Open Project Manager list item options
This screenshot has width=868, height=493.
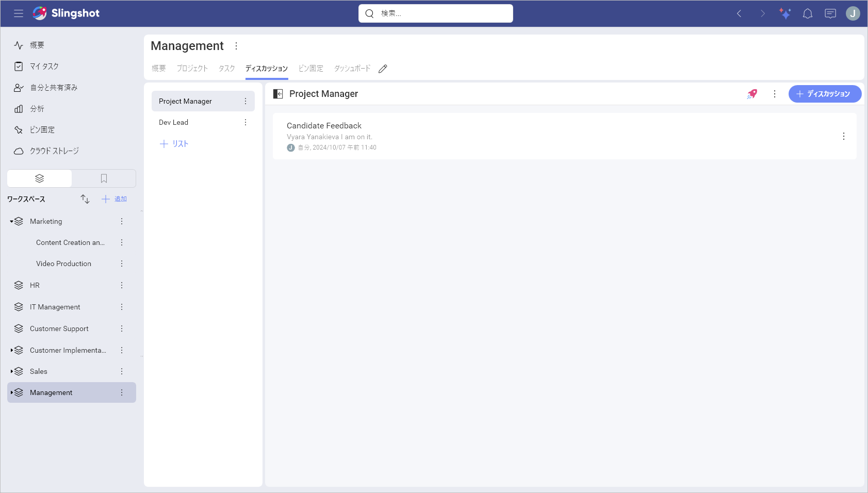pos(245,101)
